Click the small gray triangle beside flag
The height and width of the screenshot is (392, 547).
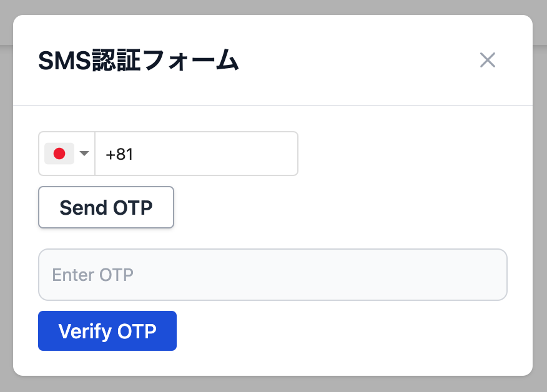pyautogui.click(x=84, y=154)
